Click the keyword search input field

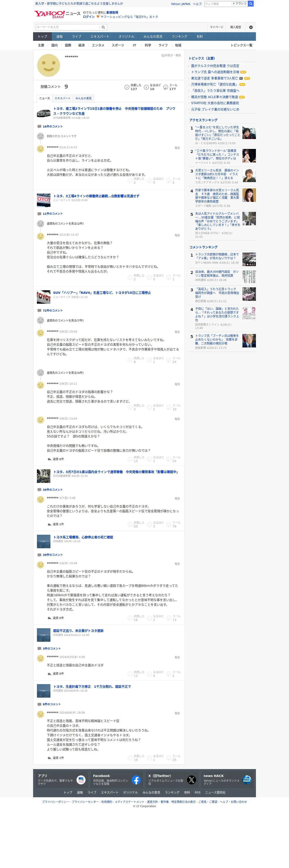tap(68, 27)
